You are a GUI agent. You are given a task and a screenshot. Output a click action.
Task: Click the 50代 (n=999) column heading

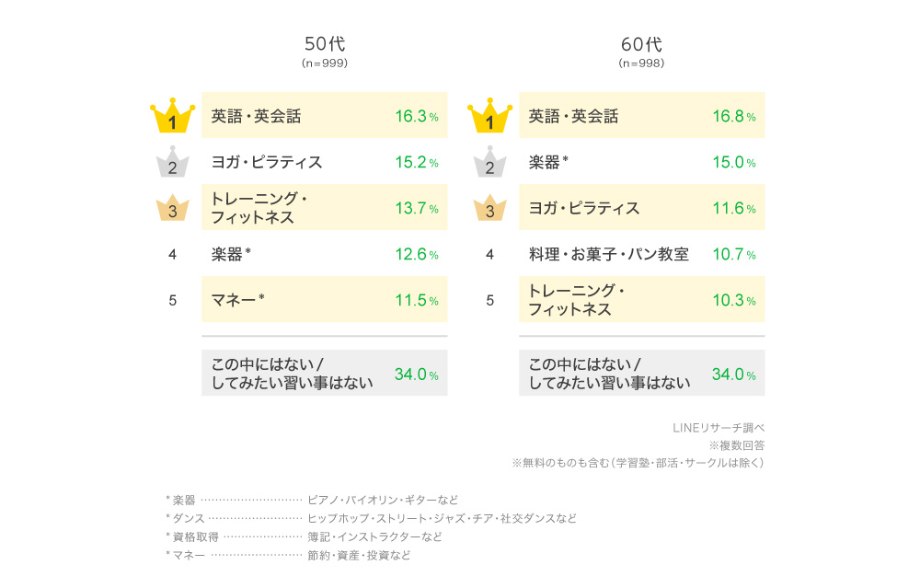[325, 52]
